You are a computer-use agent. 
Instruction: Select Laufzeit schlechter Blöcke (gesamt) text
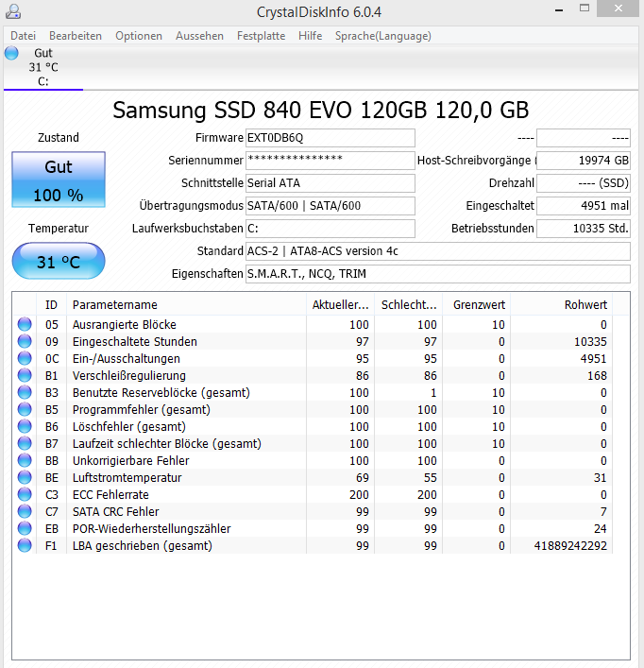(x=167, y=444)
